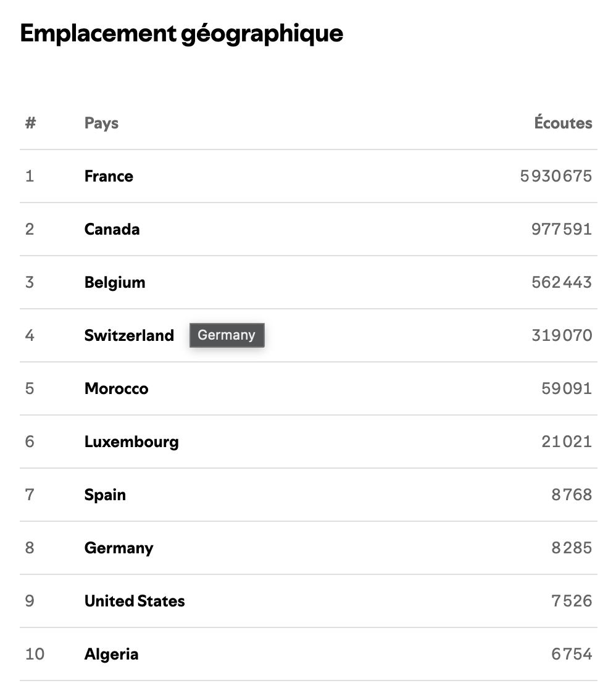Select the 319070 value for Switzerland

[x=561, y=336]
